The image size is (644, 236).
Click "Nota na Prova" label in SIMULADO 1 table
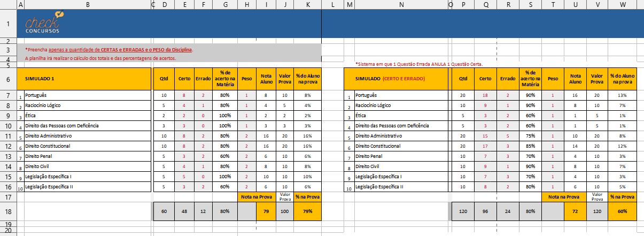[257, 197]
